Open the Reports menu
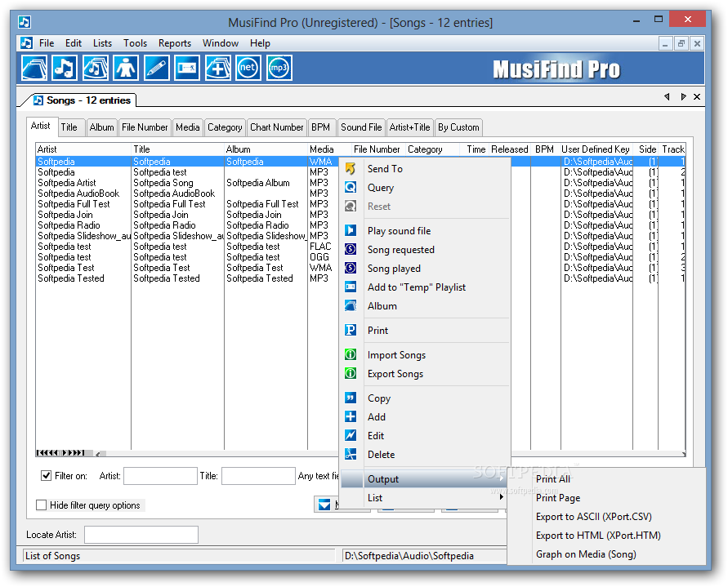Viewport: 728px width, 587px height. [x=175, y=43]
